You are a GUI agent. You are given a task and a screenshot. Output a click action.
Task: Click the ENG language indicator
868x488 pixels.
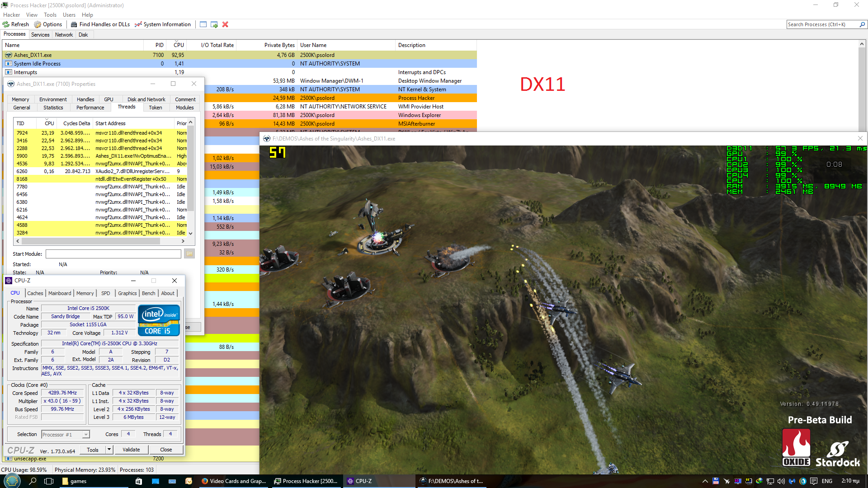click(827, 481)
